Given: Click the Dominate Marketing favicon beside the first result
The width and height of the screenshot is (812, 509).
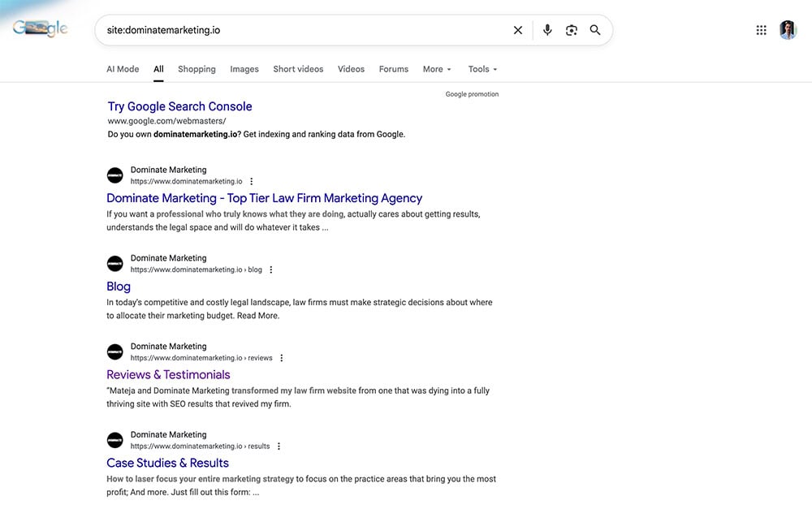Looking at the screenshot, I should (114, 175).
